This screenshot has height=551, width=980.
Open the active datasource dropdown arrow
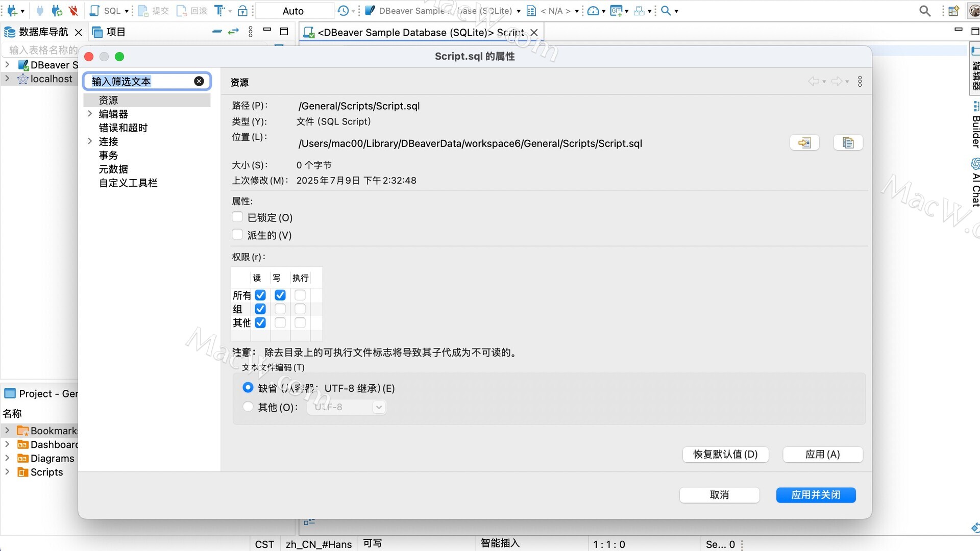pyautogui.click(x=519, y=11)
